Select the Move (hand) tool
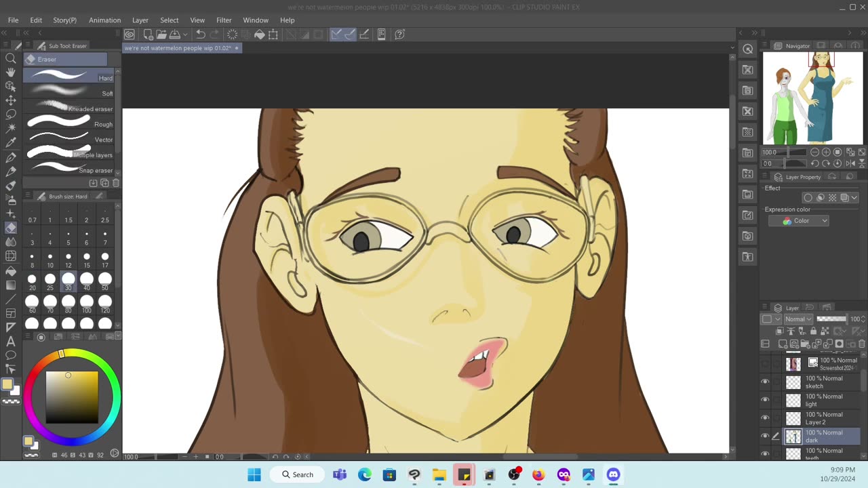 [11, 73]
